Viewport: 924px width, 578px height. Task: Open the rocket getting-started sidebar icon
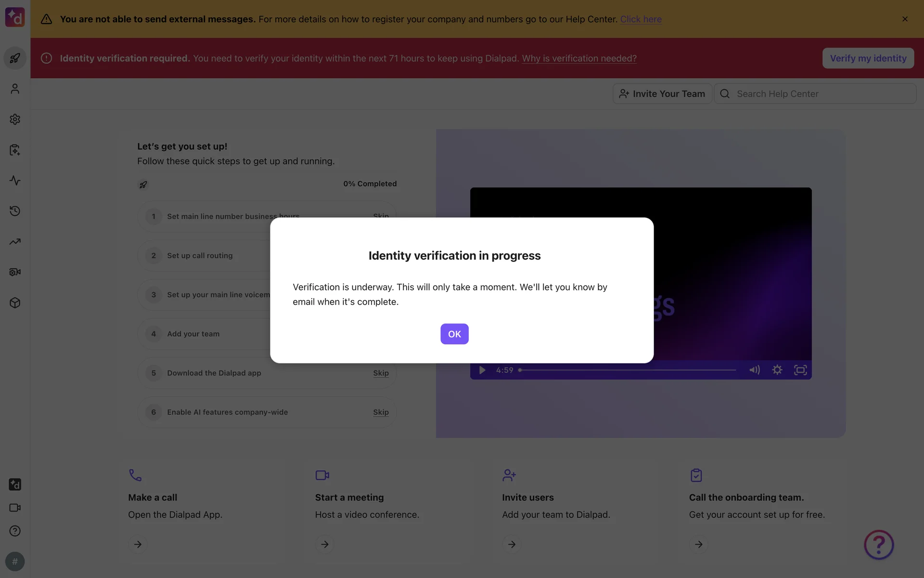point(15,58)
